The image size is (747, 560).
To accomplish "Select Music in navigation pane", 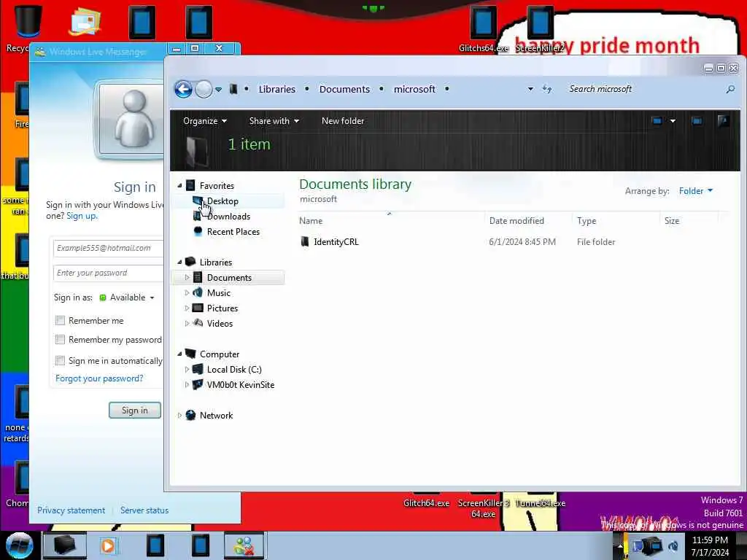I will tap(218, 293).
